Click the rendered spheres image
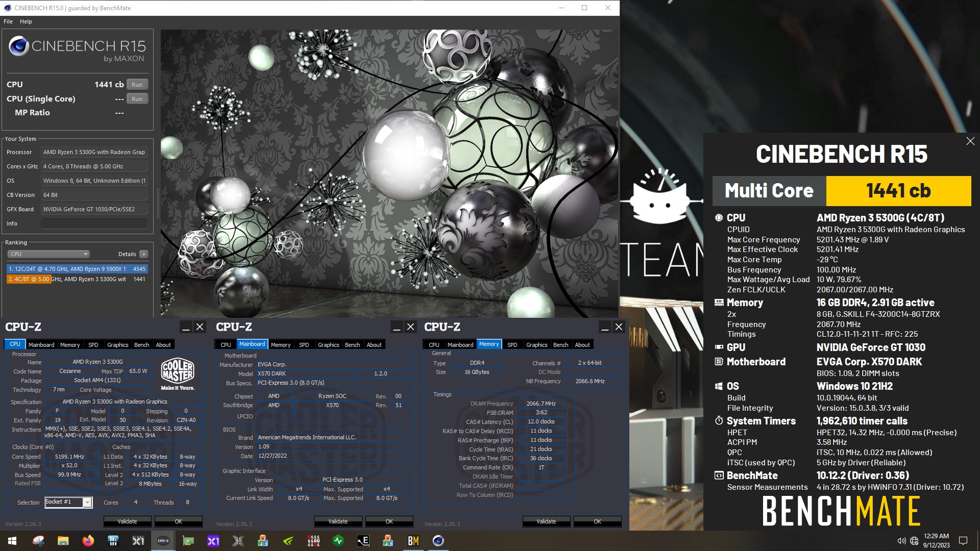The height and width of the screenshot is (551, 980). [389, 173]
